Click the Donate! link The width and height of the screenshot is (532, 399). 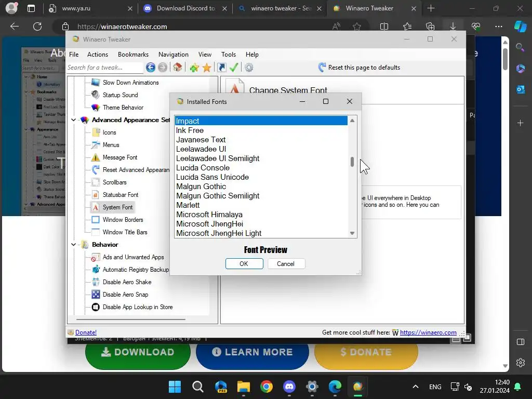pos(86,332)
